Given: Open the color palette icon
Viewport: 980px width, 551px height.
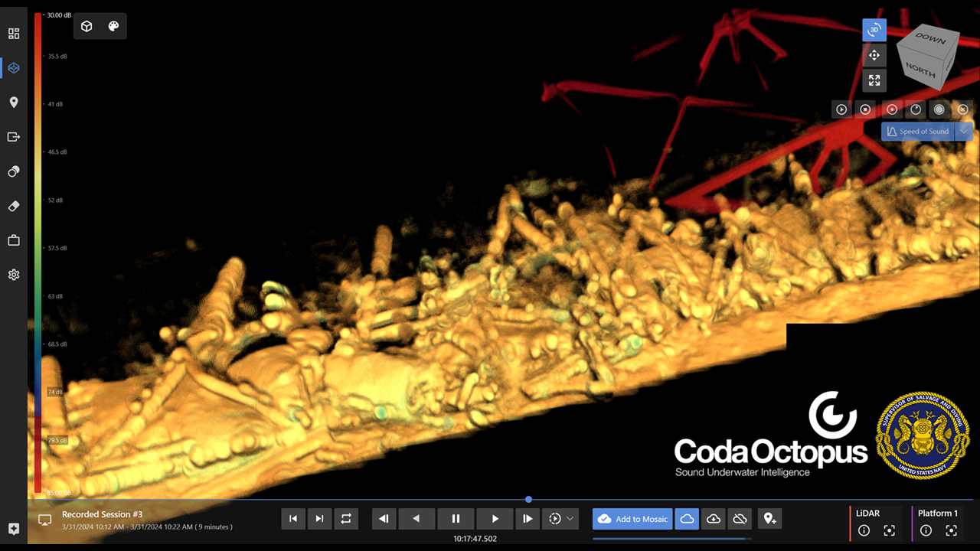Looking at the screenshot, I should coord(113,26).
